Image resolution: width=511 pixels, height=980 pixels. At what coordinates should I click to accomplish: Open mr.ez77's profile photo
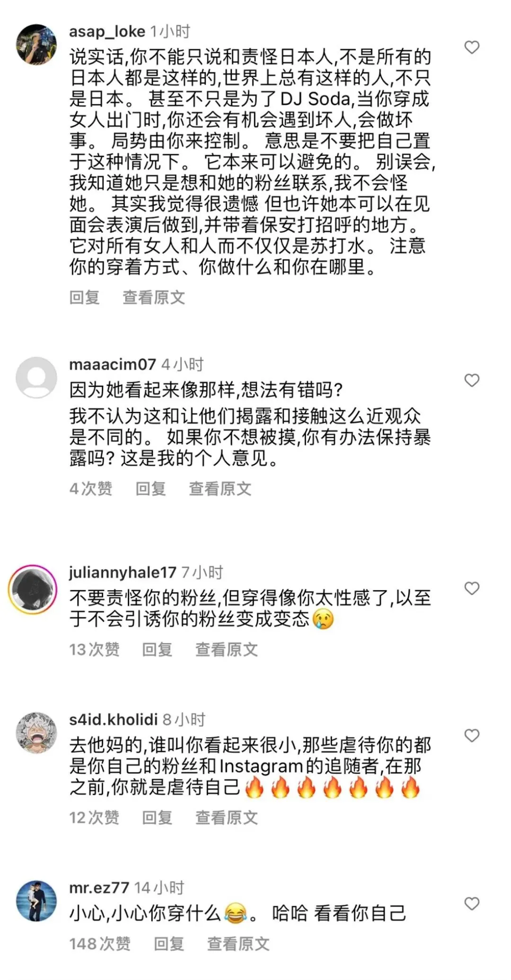36,901
